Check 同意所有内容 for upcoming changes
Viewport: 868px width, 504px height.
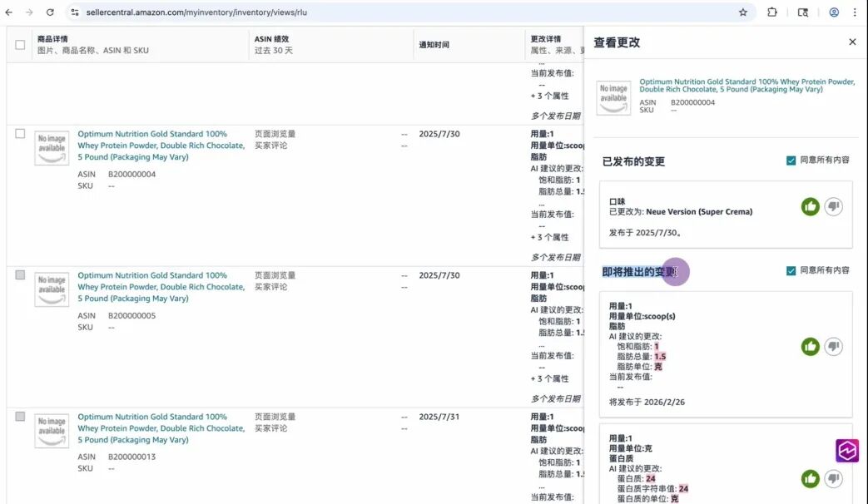pos(790,269)
